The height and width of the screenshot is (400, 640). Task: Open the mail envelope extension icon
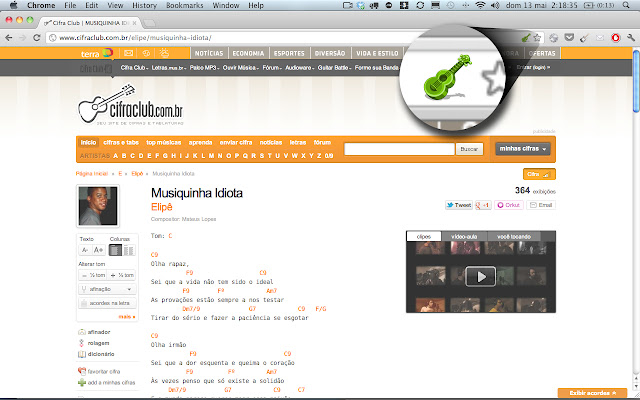coord(600,38)
